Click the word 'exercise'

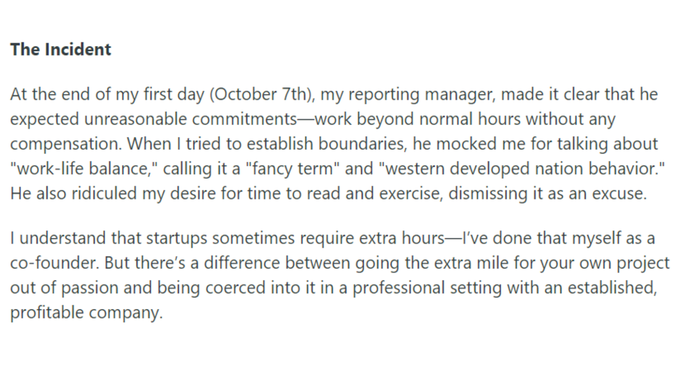(x=410, y=193)
